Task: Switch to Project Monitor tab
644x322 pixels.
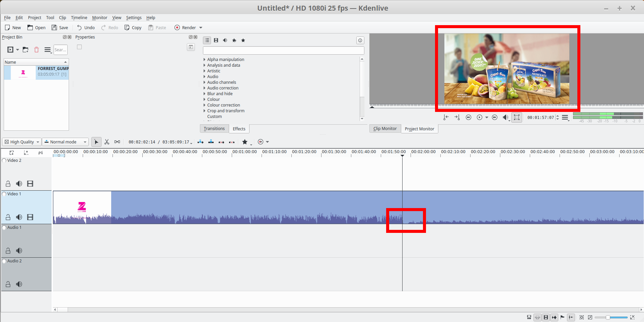Action: click(419, 129)
